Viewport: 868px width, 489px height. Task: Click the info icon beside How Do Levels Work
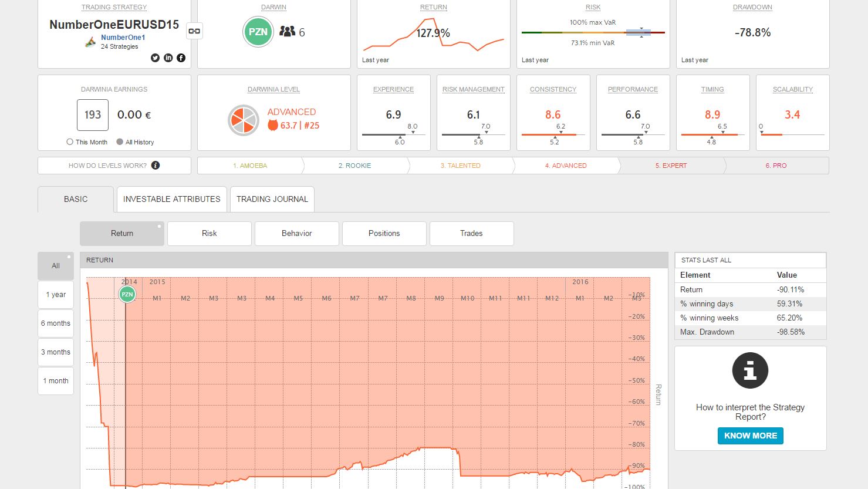pos(156,166)
